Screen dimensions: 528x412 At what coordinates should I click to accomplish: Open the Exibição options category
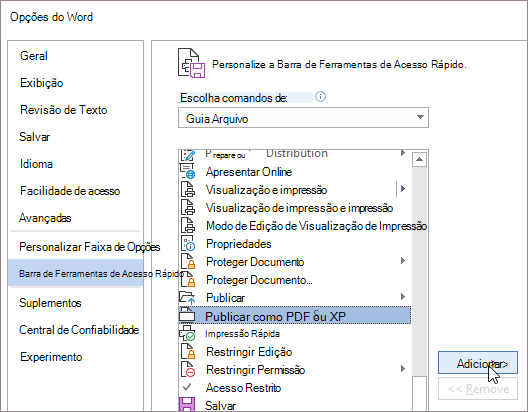point(76,83)
